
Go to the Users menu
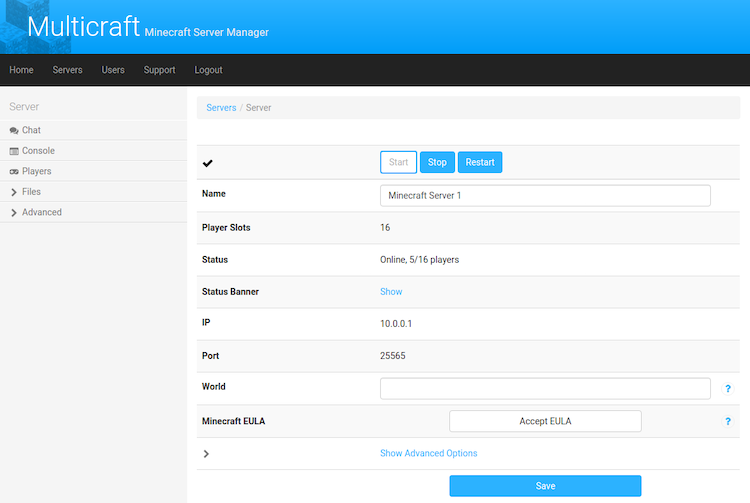click(x=113, y=70)
